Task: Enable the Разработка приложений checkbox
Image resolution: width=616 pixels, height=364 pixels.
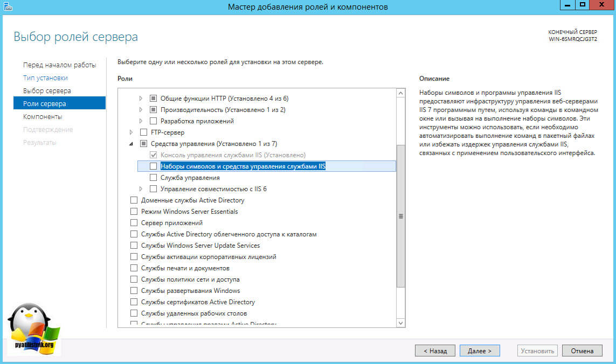Action: pyautogui.click(x=153, y=121)
